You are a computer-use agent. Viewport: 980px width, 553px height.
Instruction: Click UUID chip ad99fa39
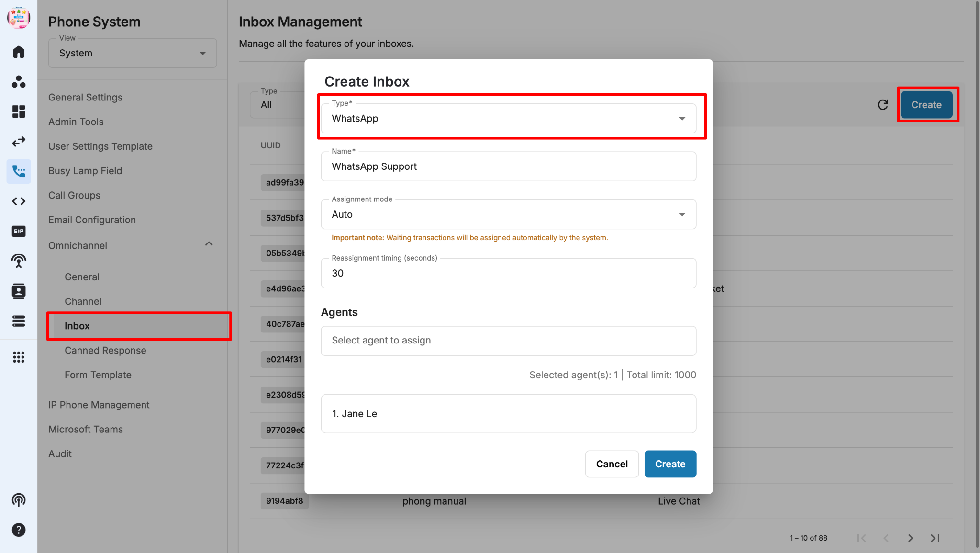point(283,182)
